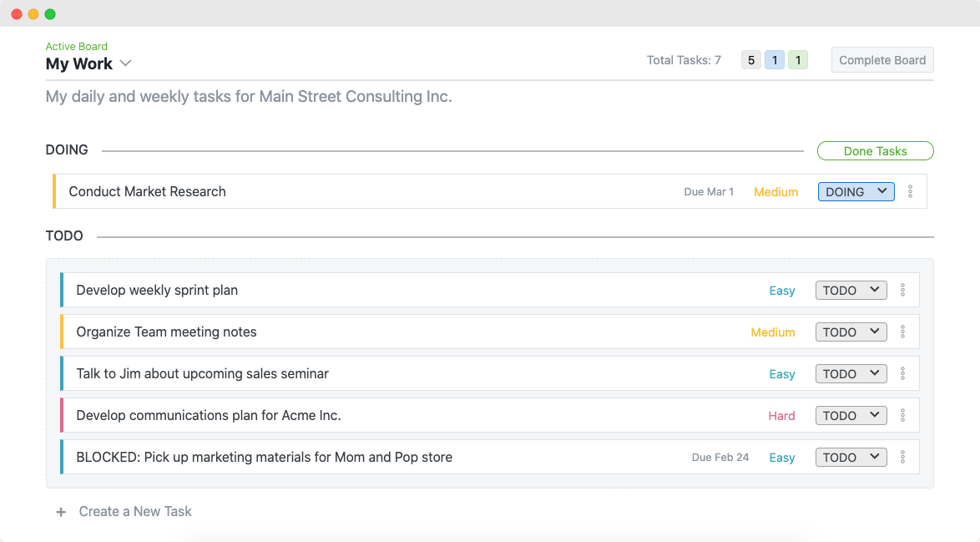Viewport: 980px width, 542px height.
Task: Open TODO status dropdown for Talk to Jim task
Action: (851, 374)
